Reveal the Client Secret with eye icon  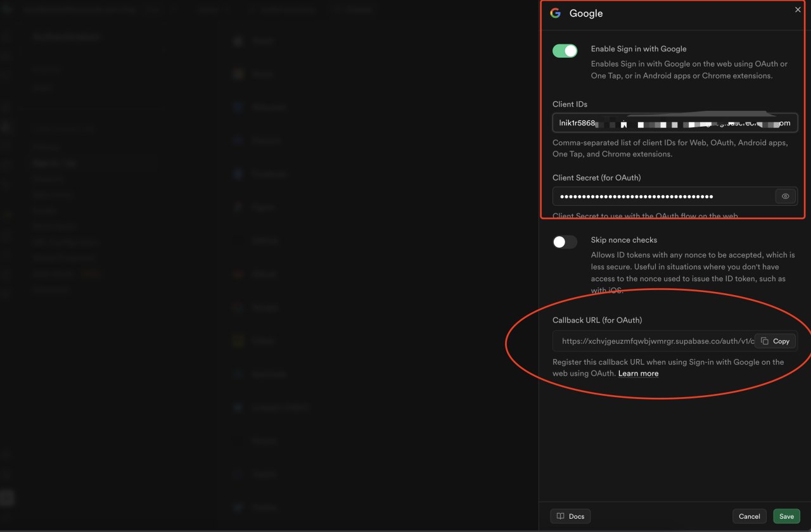(785, 196)
